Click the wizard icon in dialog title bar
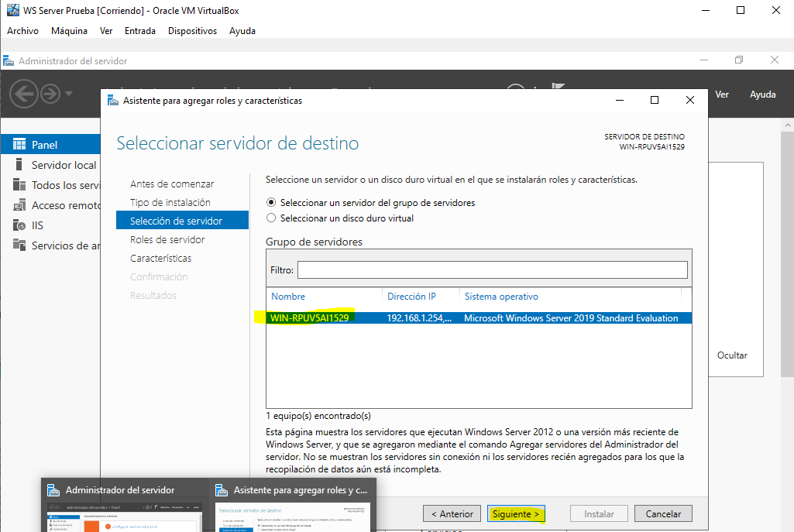794x532 pixels. tap(113, 100)
